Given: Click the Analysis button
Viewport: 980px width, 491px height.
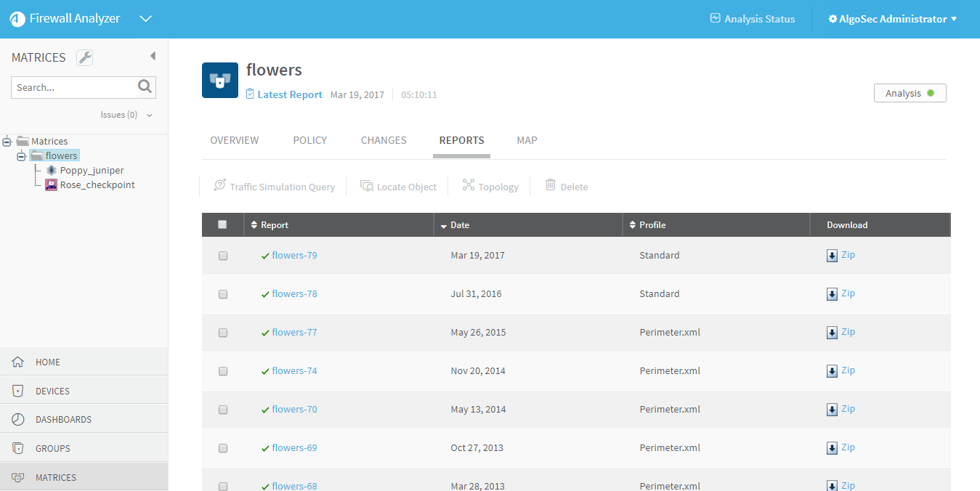Looking at the screenshot, I should [x=910, y=93].
